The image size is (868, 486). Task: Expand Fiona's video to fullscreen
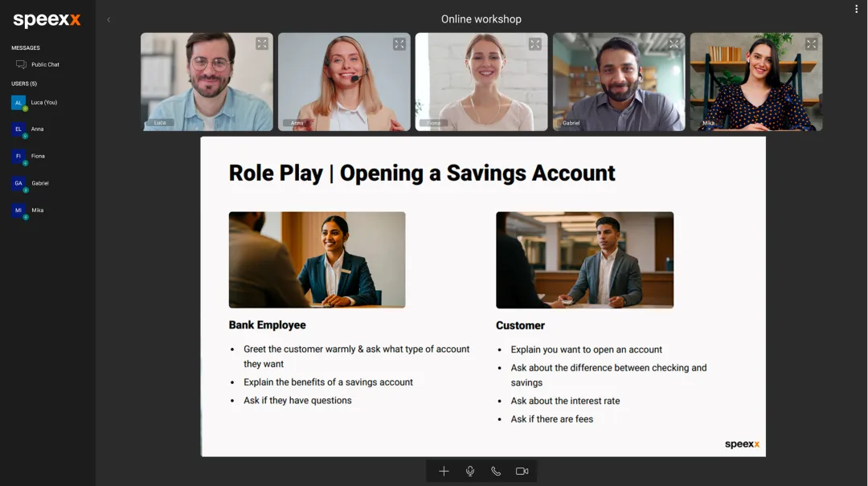[x=534, y=43]
